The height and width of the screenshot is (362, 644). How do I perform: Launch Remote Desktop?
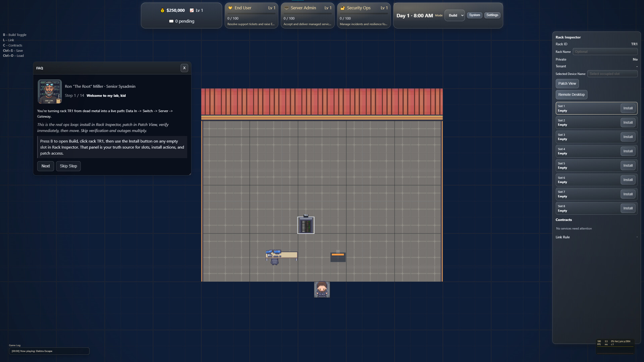(571, 95)
